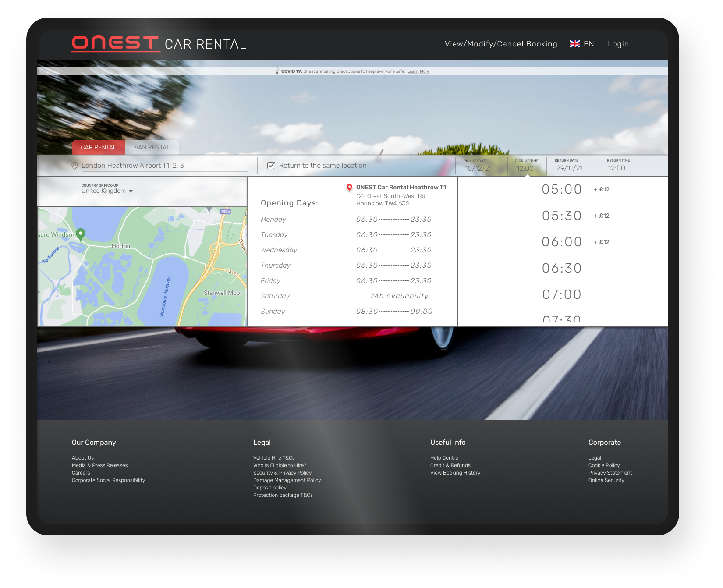Click the location pin icon in pick-up field
This screenshot has height=588, width=723.
75,166
